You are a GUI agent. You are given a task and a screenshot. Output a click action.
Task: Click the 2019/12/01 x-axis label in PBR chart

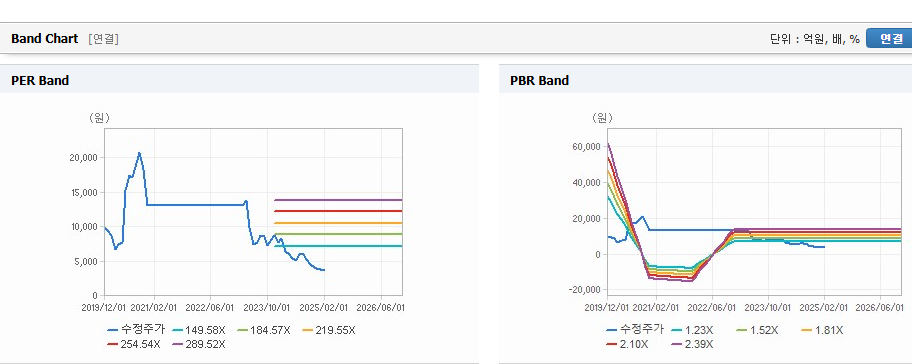pos(607,307)
